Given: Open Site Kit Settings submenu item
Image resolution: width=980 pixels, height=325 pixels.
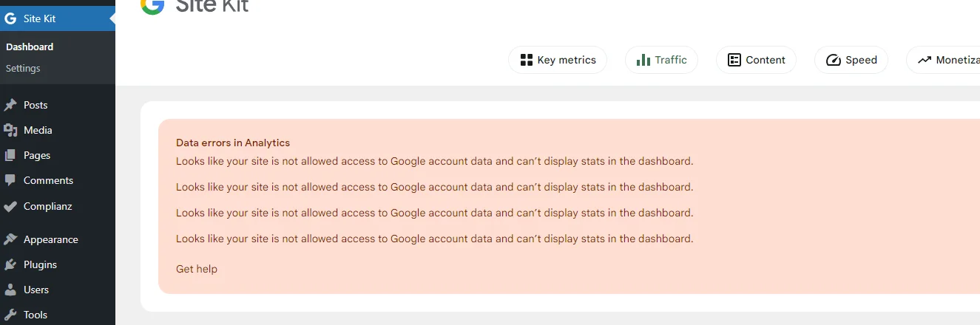Looking at the screenshot, I should [x=23, y=68].
